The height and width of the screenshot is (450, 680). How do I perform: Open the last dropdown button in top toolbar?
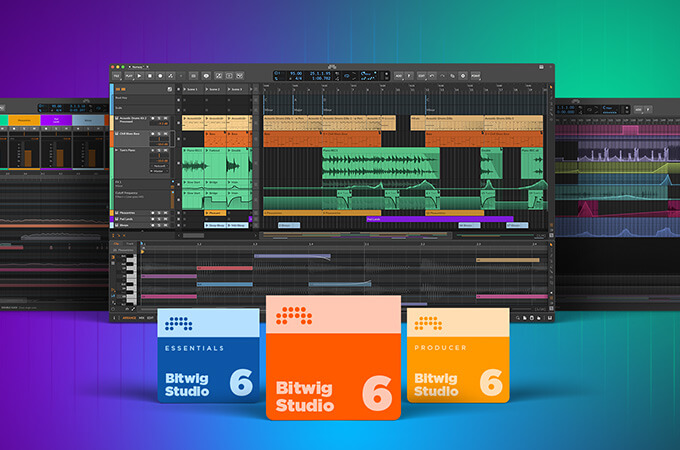(476, 76)
